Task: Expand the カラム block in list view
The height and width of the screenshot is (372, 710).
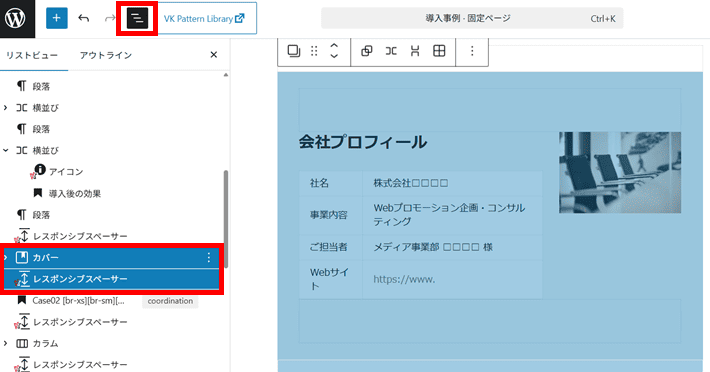Action: click(5, 343)
